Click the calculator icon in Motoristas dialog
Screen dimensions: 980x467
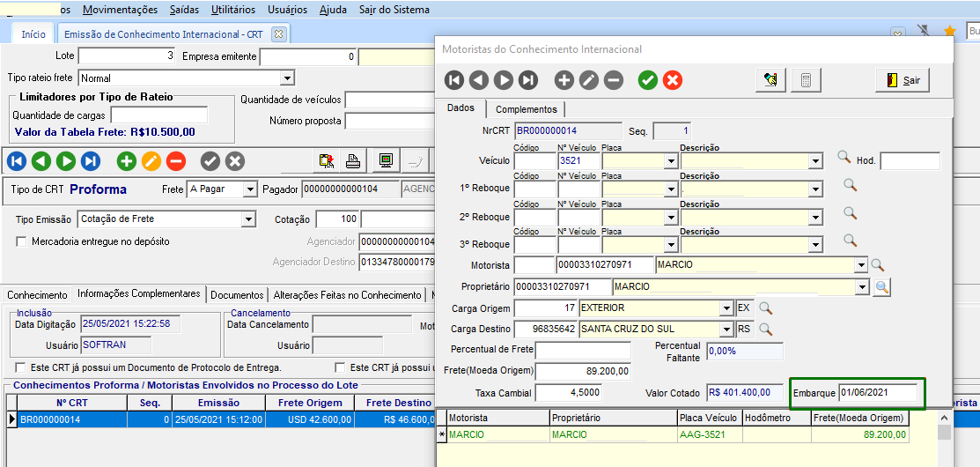pos(805,80)
